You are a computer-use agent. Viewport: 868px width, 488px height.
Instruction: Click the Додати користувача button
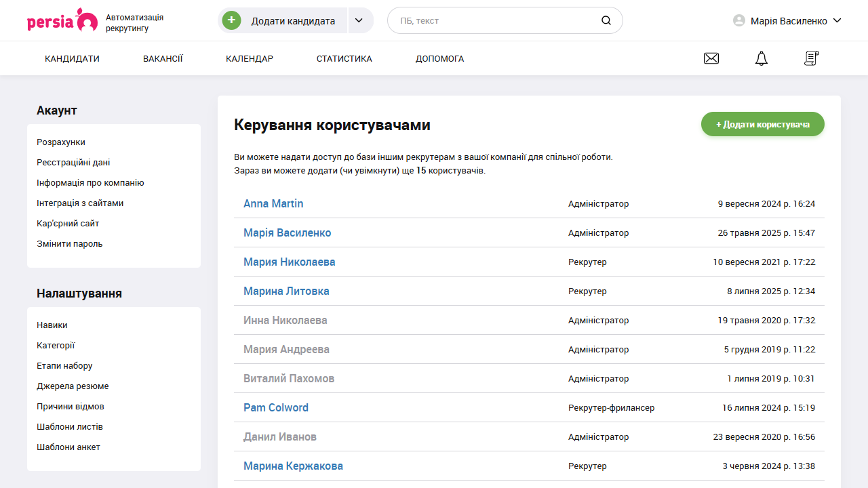(762, 124)
